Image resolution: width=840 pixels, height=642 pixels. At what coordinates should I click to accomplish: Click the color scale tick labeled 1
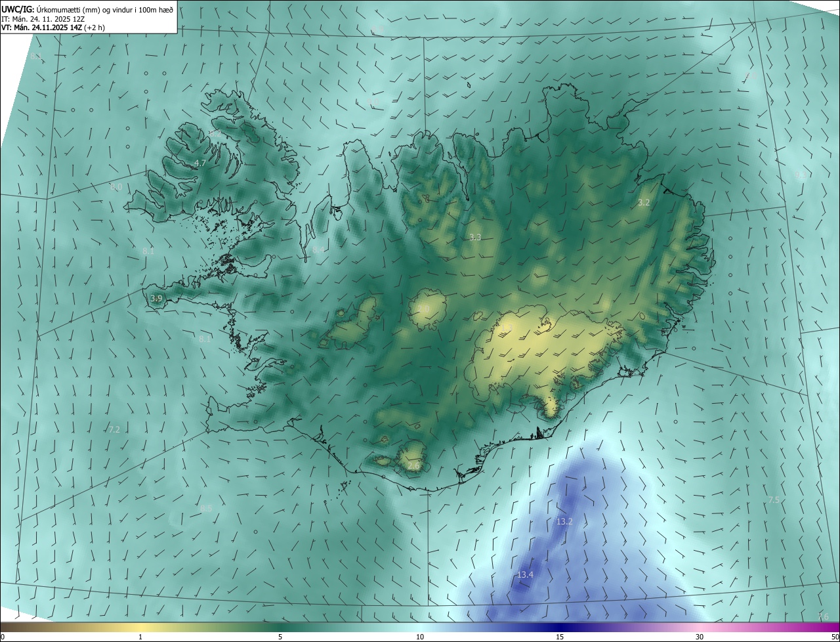(x=140, y=637)
